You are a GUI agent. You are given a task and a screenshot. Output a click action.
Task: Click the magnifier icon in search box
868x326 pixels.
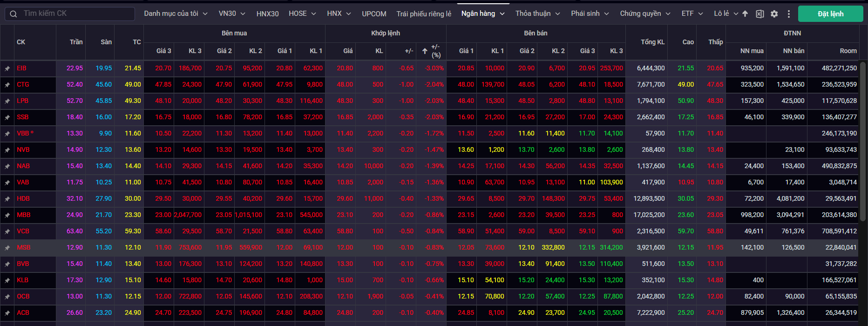[x=14, y=14]
